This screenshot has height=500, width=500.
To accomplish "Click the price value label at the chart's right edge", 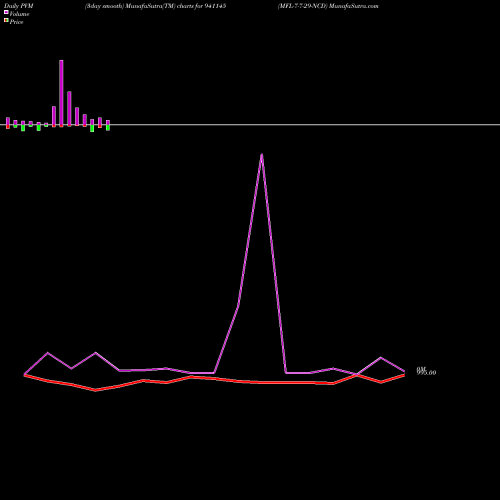I will click(x=426, y=373).
